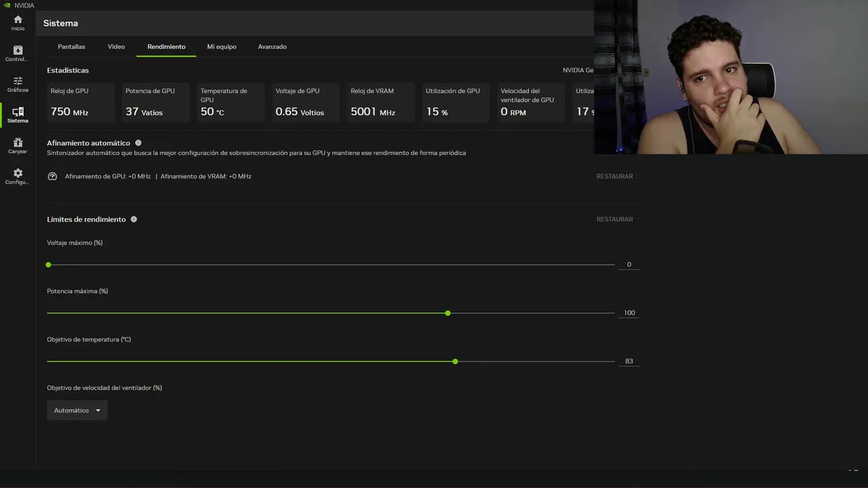868x488 pixels.
Task: Click the Voltaje de GPU 0.65 Voltios card
Action: click(306, 102)
